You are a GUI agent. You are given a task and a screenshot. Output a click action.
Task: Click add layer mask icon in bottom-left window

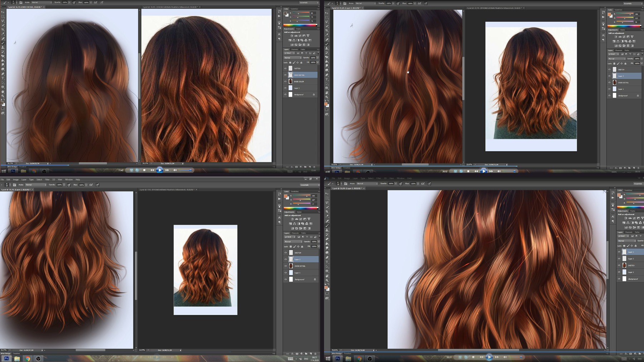point(297,354)
